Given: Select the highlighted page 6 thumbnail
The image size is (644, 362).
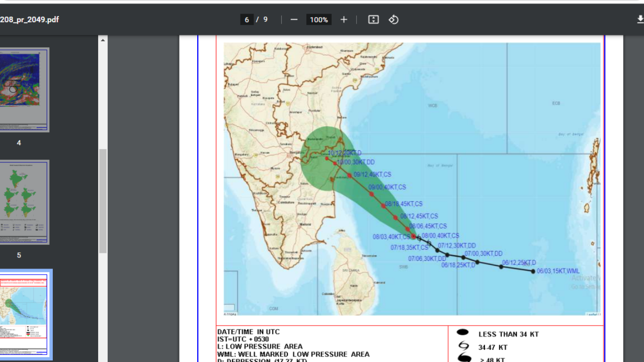Looking at the screenshot, I should [x=26, y=314].
